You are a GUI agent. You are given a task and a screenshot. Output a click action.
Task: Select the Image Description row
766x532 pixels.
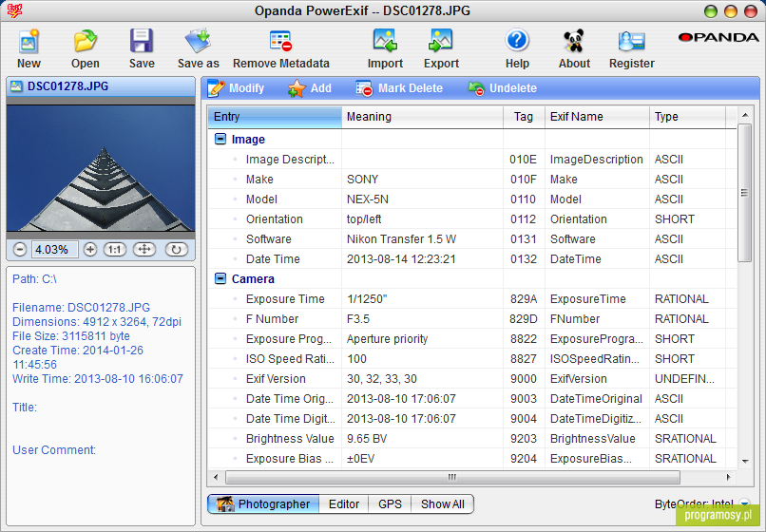click(472, 160)
